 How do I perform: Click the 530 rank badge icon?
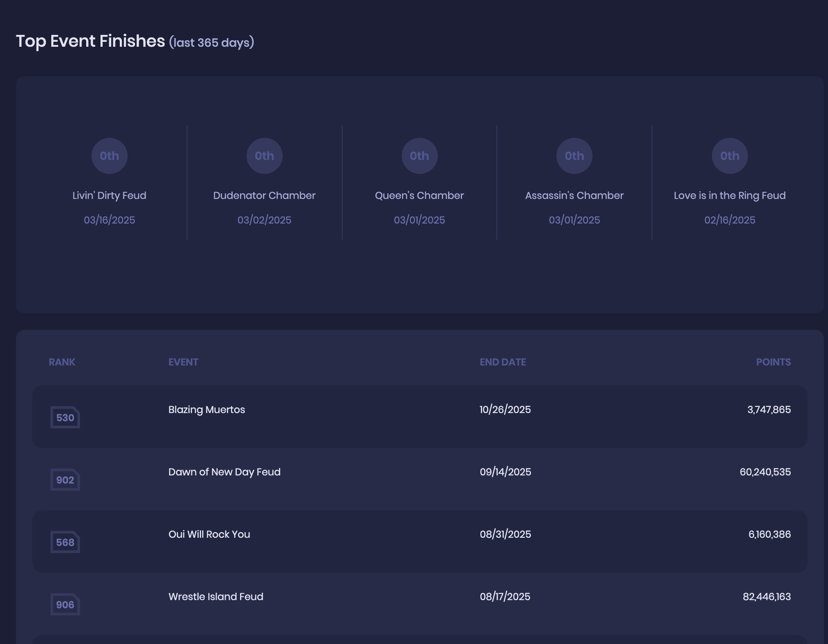tap(65, 417)
